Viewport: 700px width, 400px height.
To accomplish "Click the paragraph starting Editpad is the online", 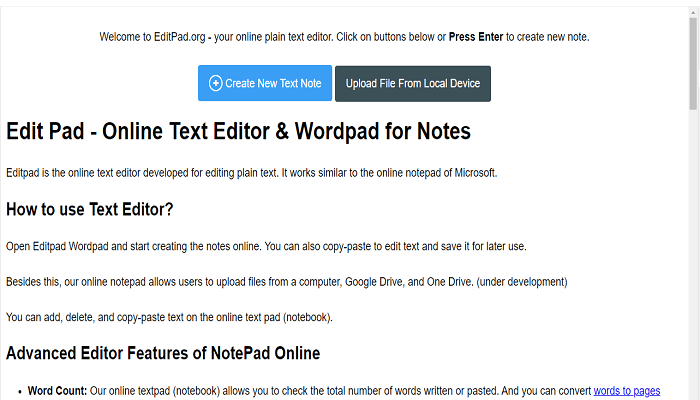I will [x=252, y=173].
